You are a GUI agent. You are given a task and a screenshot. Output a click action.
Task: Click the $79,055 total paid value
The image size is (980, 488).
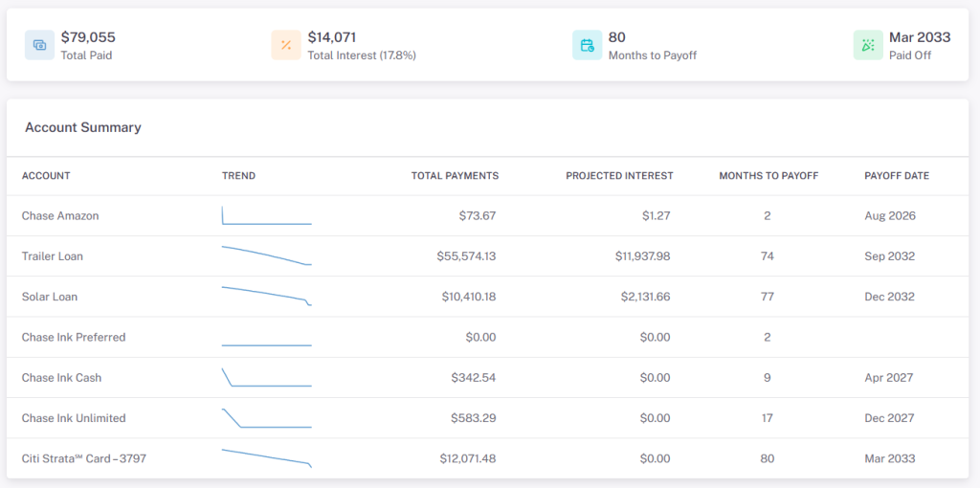click(88, 37)
